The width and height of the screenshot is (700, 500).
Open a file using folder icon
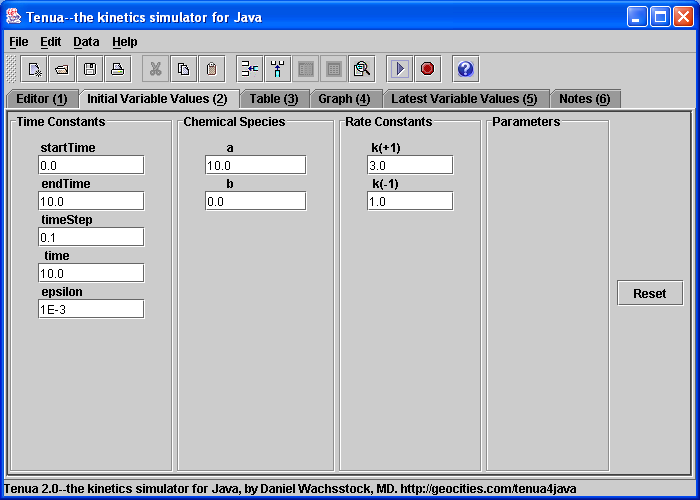[x=62, y=69]
